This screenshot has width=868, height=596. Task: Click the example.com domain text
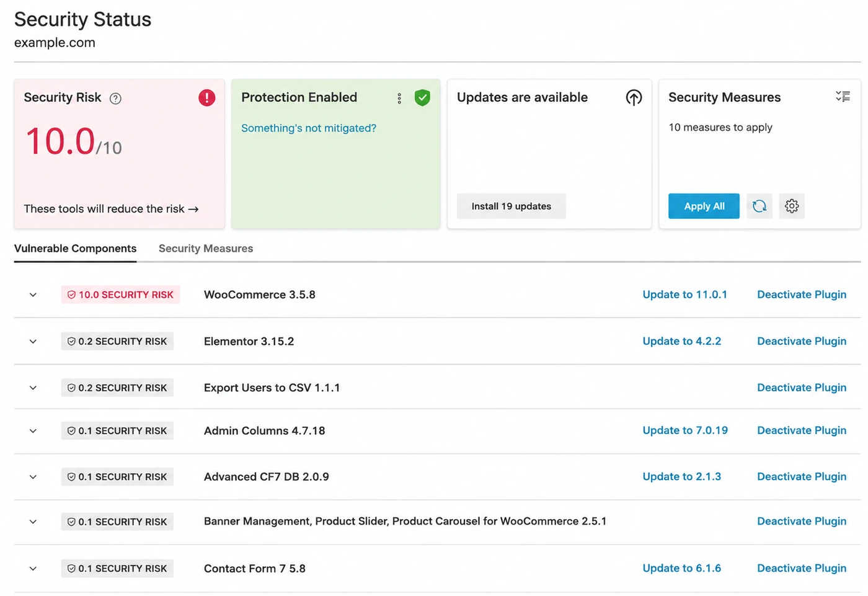[55, 43]
